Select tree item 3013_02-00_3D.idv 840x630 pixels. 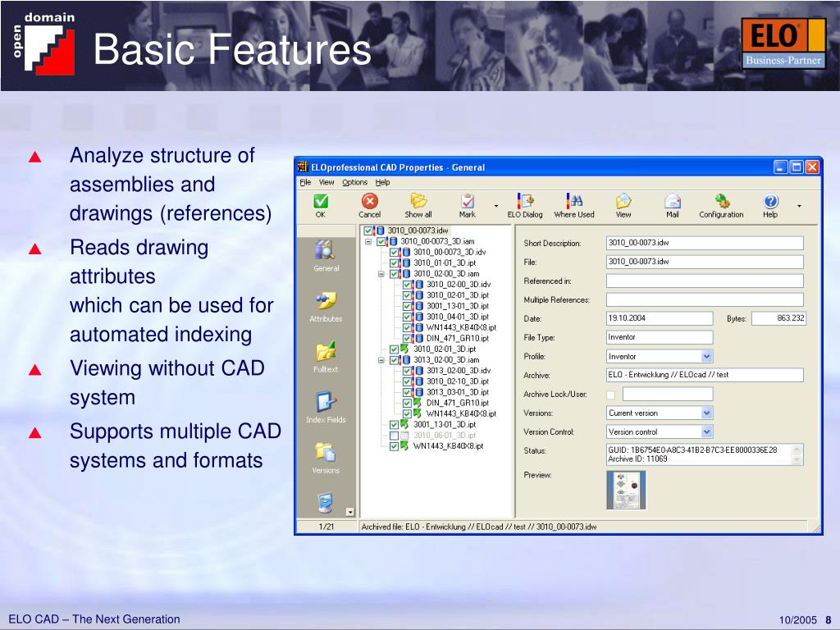click(x=458, y=371)
